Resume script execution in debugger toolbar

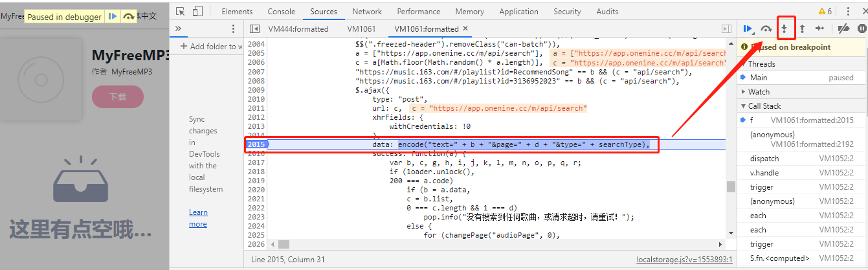(x=748, y=28)
